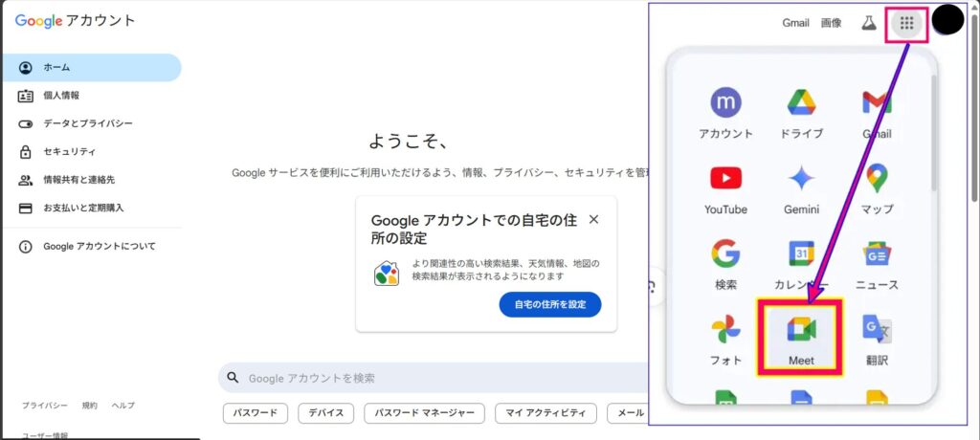Click the Google apps grid button
The height and width of the screenshot is (440, 980).
click(906, 23)
